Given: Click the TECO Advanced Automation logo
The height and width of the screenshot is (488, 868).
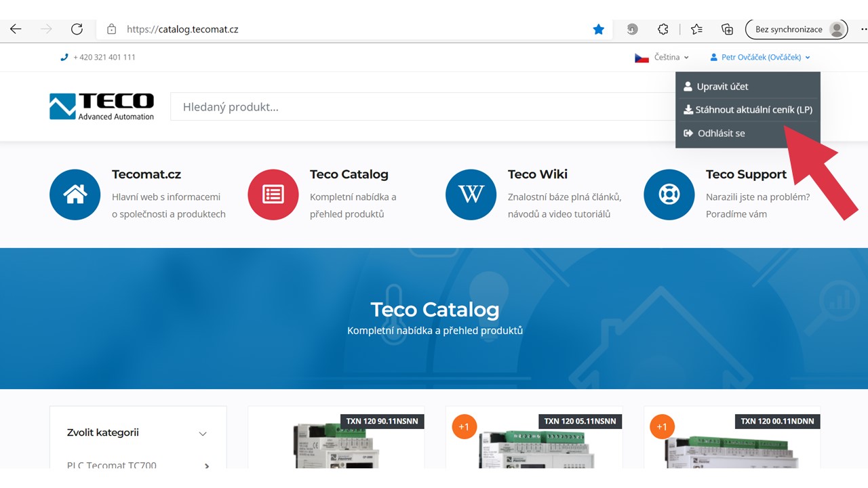Looking at the screenshot, I should [102, 106].
